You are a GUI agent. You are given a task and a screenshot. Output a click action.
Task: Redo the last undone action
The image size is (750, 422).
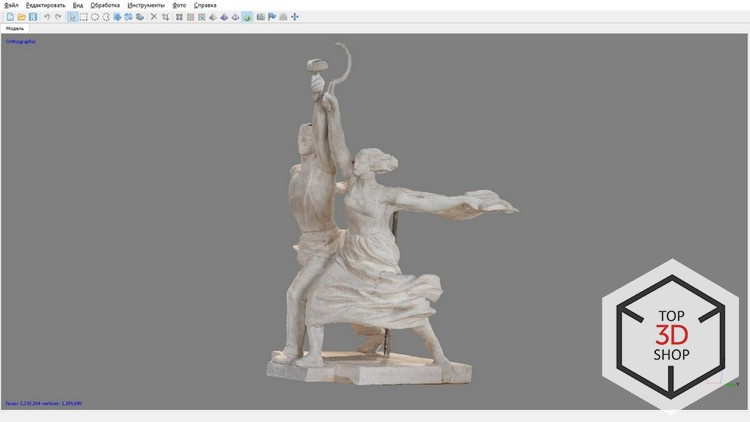(58, 17)
